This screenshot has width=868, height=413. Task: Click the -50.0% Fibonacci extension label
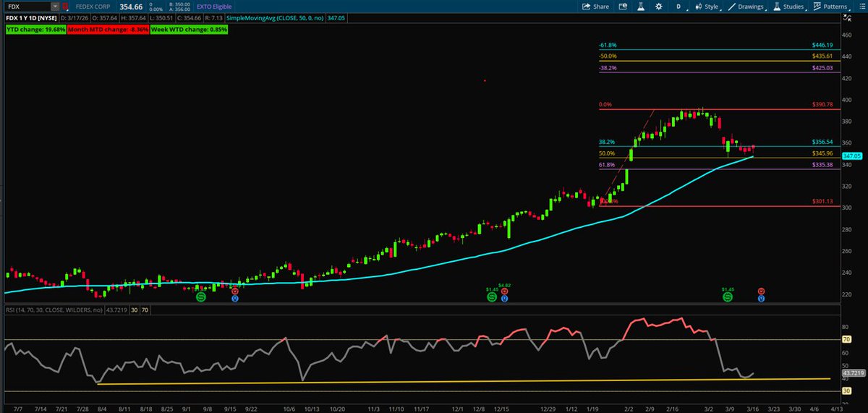click(x=608, y=56)
